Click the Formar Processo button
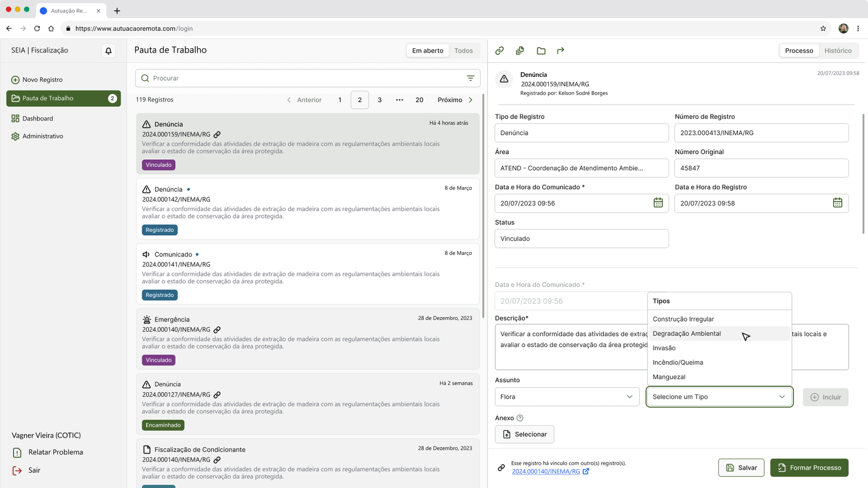This screenshot has width=868, height=488. click(x=809, y=467)
